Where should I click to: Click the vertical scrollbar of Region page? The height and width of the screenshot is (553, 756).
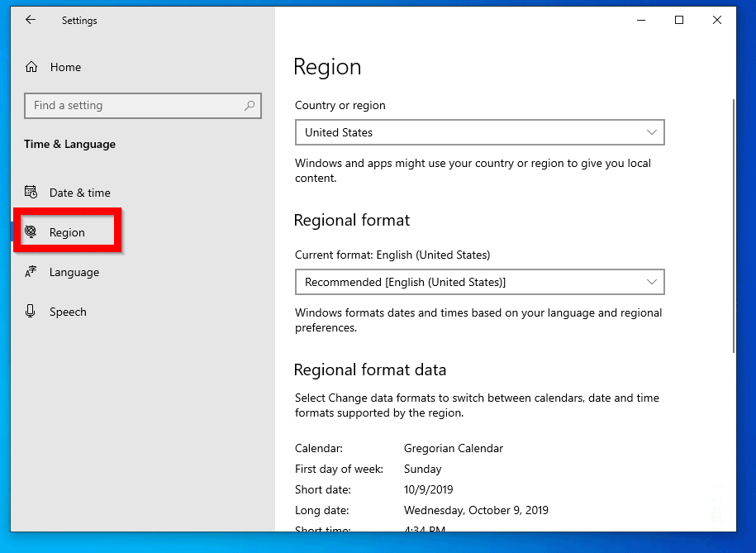(734, 226)
